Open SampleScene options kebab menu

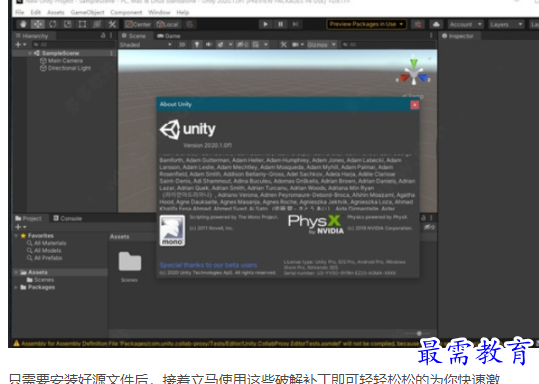tap(111, 53)
